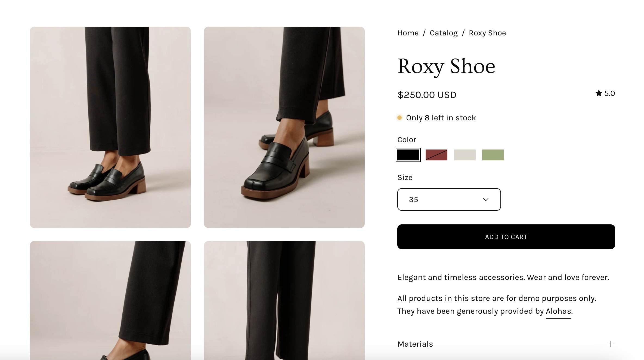Click the chevron arrow in the Size selector
The image size is (644, 360).
point(485,200)
